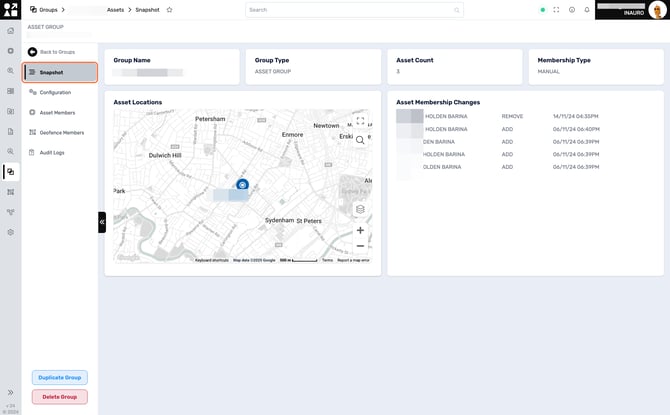Open the map layers button
The image size is (670, 415).
(360, 209)
